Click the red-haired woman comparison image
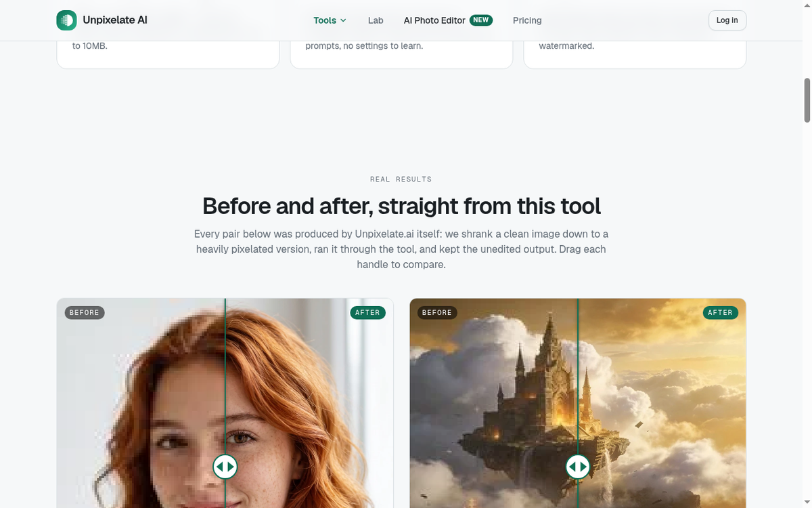The width and height of the screenshot is (812, 508). tap(225, 403)
